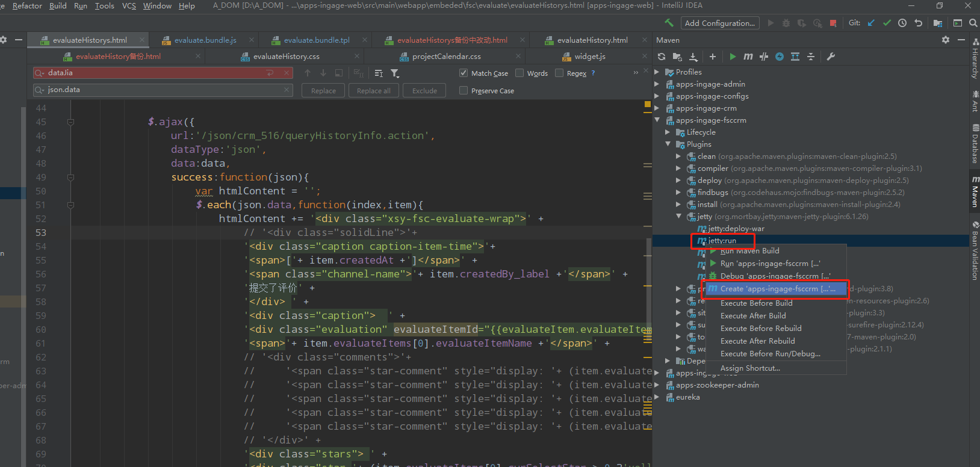
Task: Open Search Everywhere magnifier icon
Action: [x=973, y=23]
